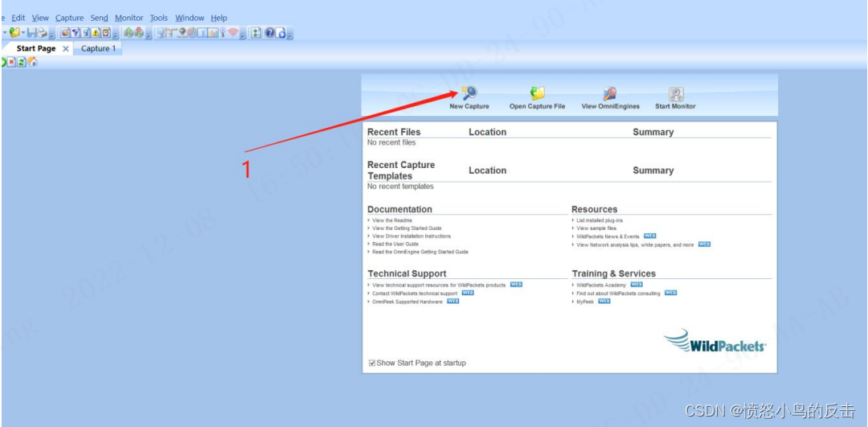Screen dimensions: 868x427
Task: Click the bar chart graphs toolbar icon
Action: tap(212, 33)
